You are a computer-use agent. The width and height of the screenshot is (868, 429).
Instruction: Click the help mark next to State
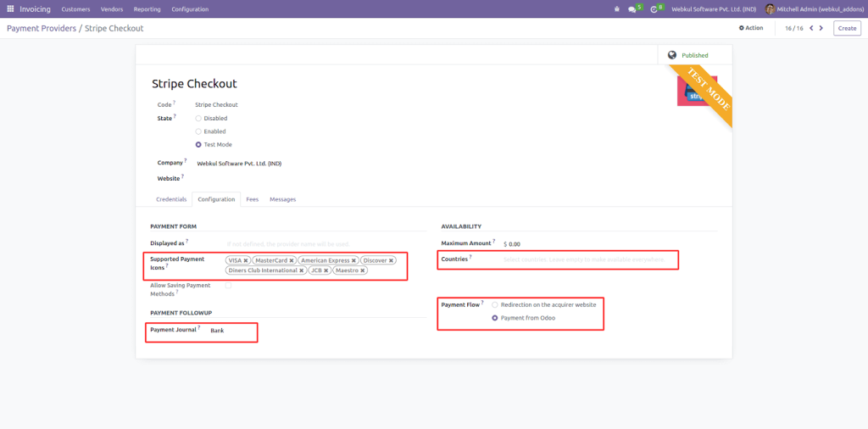(175, 116)
